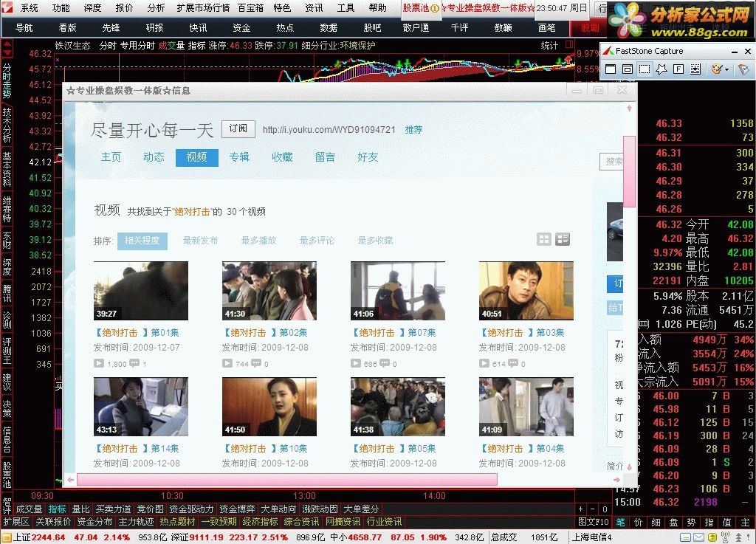Sort videos by 最多评论

tap(317, 240)
